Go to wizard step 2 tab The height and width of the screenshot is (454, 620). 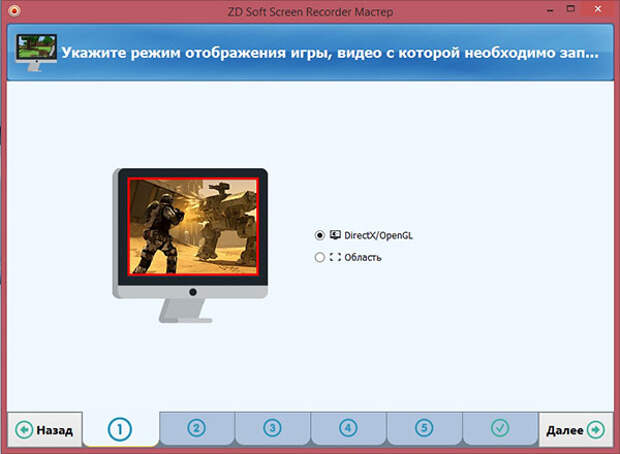coord(197,428)
